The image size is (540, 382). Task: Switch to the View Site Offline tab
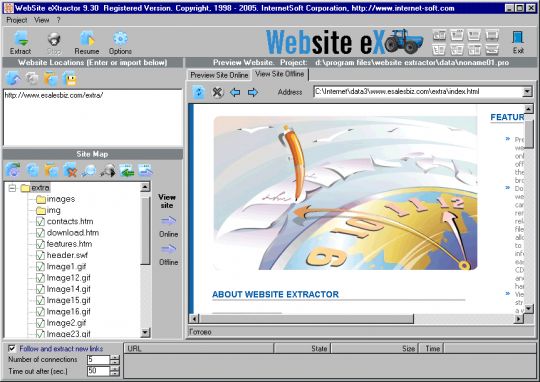click(x=280, y=74)
